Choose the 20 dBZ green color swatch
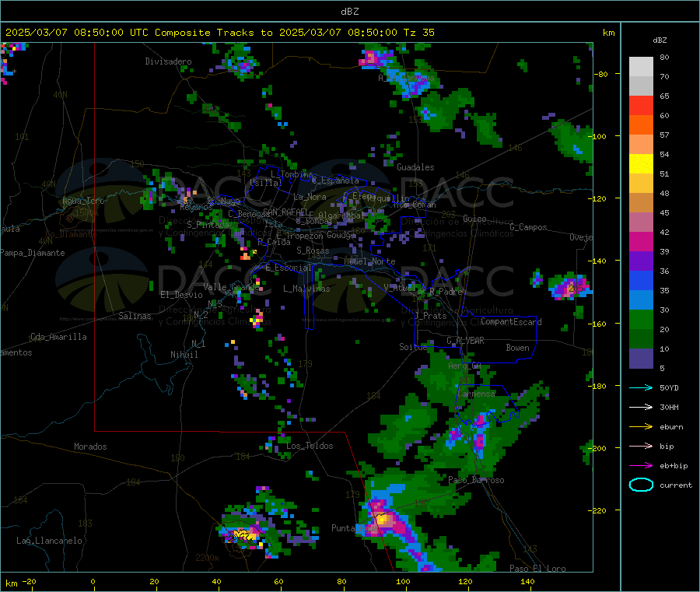This screenshot has height=592, width=700. (641, 319)
